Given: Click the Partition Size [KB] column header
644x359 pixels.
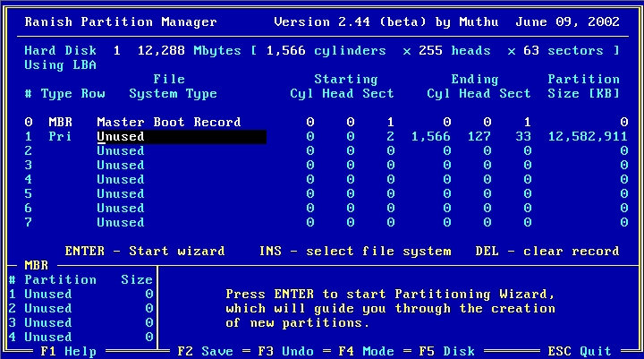Looking at the screenshot, I should tap(583, 86).
